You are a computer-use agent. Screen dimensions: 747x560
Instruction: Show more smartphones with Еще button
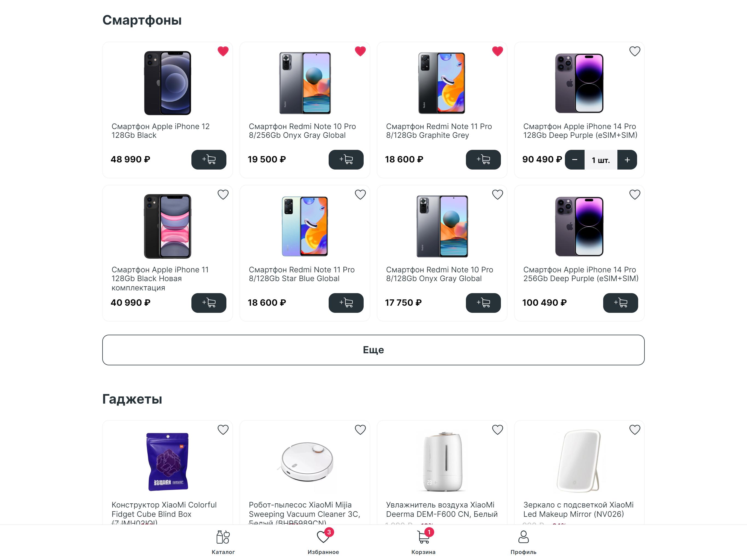[x=373, y=349]
